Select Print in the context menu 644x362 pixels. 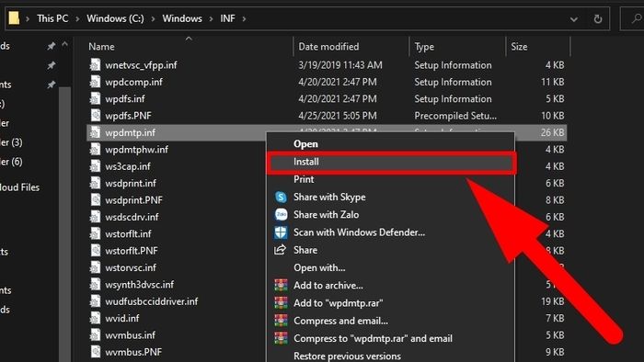click(304, 179)
